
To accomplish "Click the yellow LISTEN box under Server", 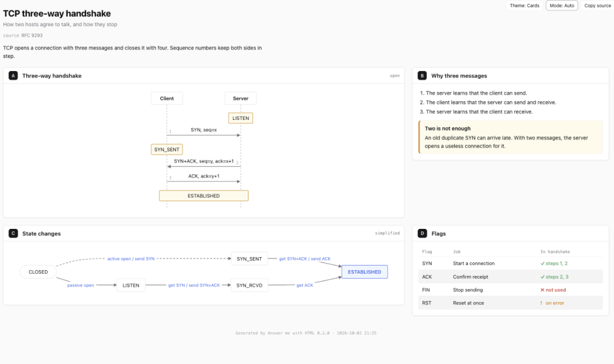I will 240,118.
